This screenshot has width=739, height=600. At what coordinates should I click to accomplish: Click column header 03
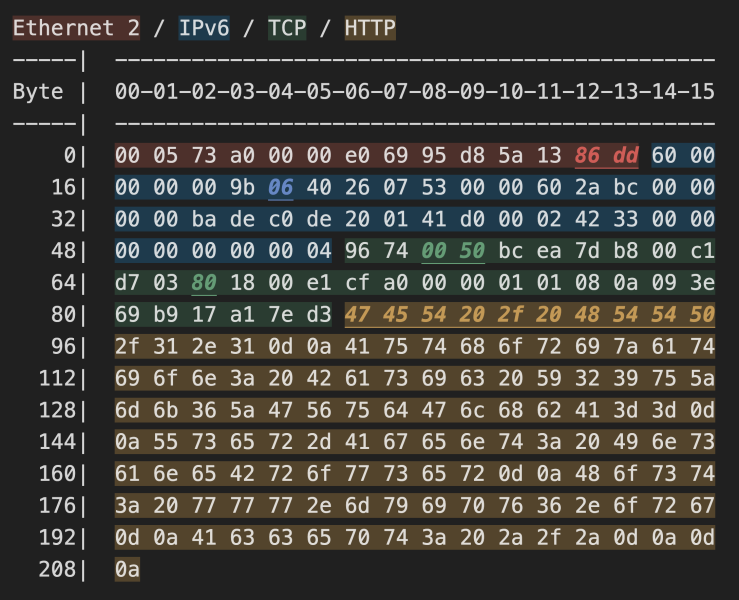pos(242,91)
